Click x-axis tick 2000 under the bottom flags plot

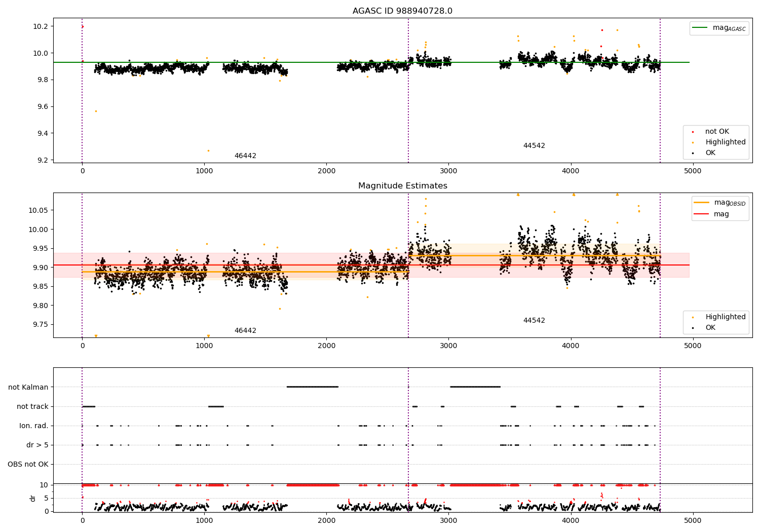(326, 521)
